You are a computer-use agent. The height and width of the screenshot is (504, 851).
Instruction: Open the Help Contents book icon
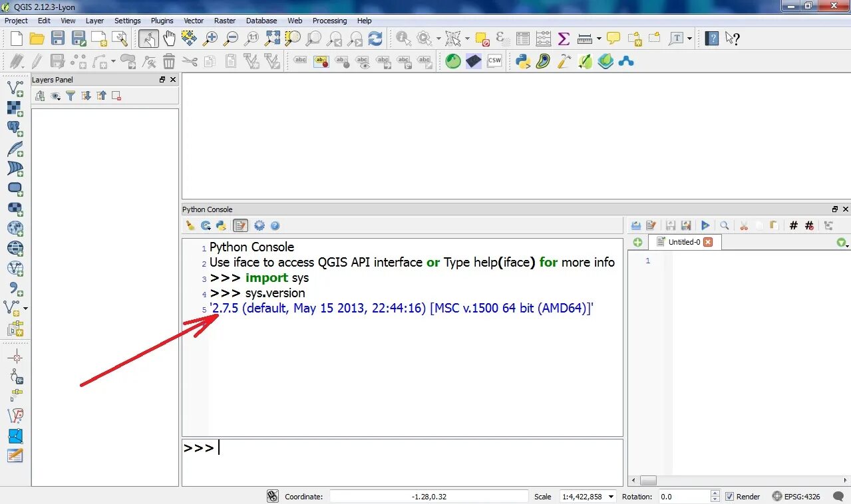pos(712,39)
